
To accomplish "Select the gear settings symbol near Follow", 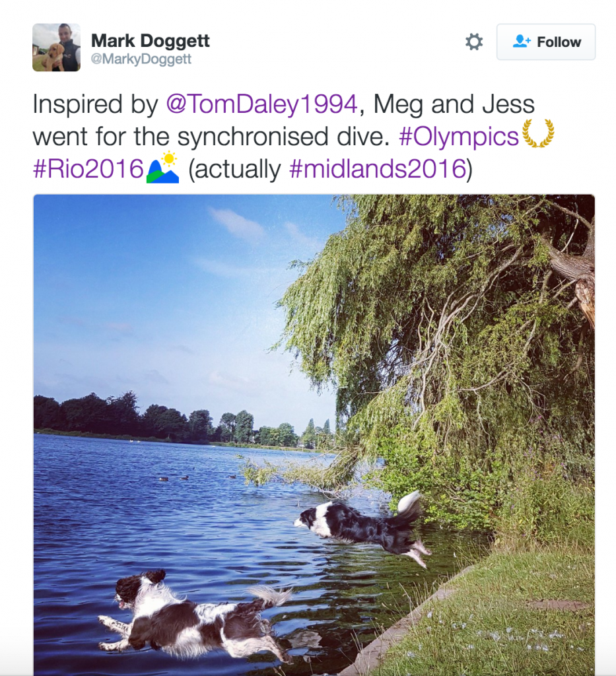I will 473,42.
